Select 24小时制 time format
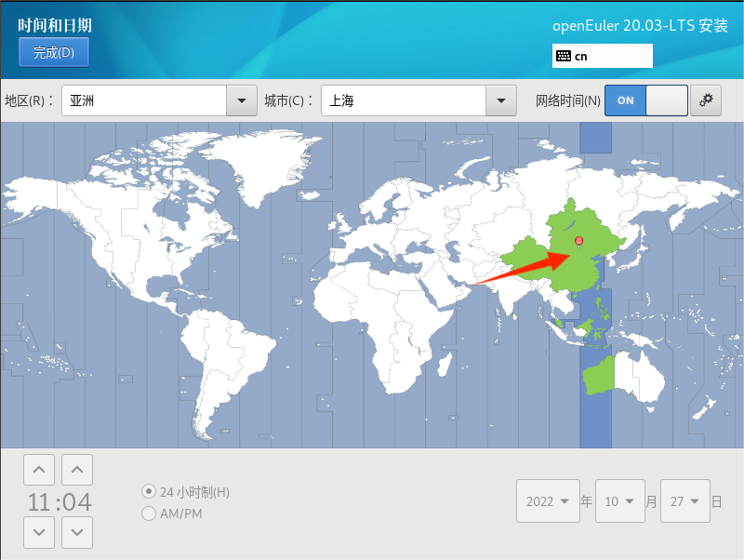Image resolution: width=744 pixels, height=560 pixels. [x=149, y=491]
